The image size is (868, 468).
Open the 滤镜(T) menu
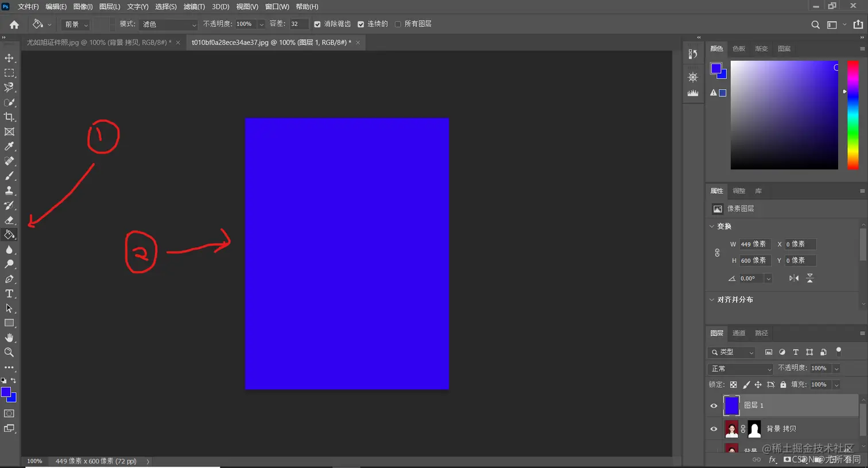194,7
